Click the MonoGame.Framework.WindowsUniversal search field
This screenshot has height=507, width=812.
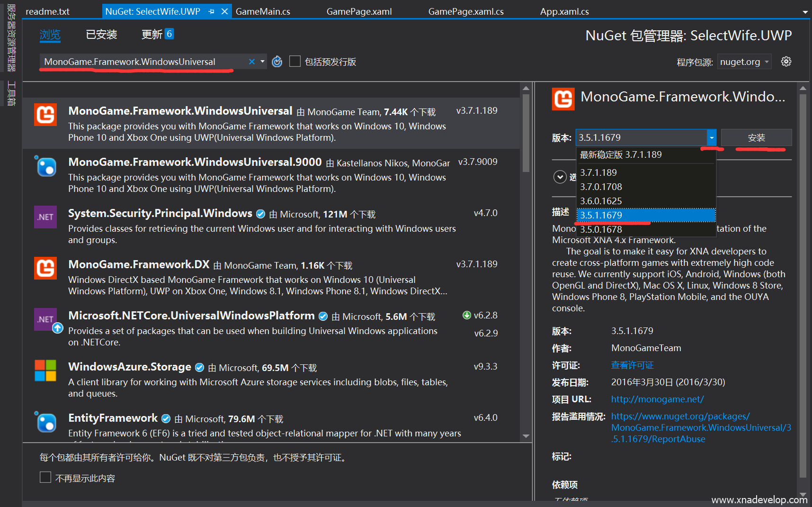tap(142, 62)
